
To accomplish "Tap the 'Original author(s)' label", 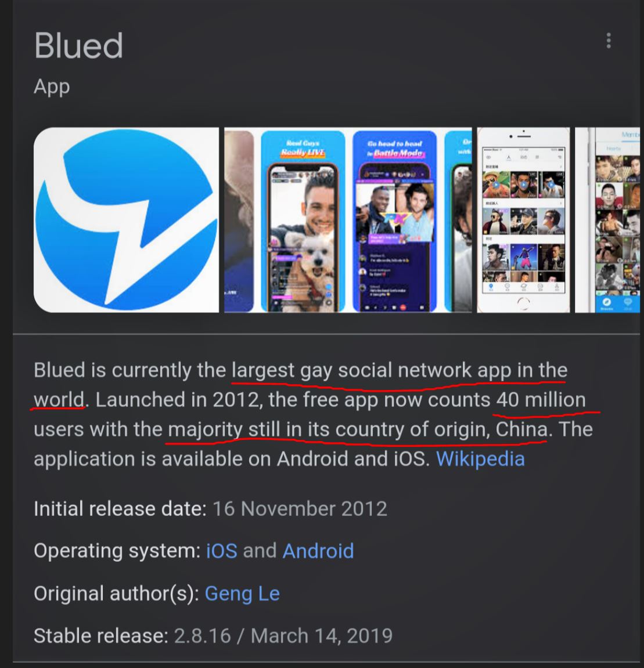I will pos(116,594).
